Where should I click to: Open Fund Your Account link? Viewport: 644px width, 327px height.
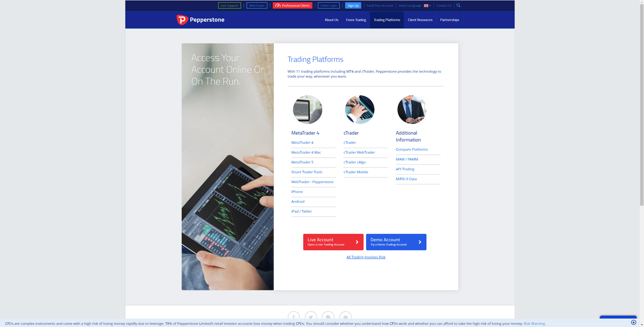coord(380,5)
